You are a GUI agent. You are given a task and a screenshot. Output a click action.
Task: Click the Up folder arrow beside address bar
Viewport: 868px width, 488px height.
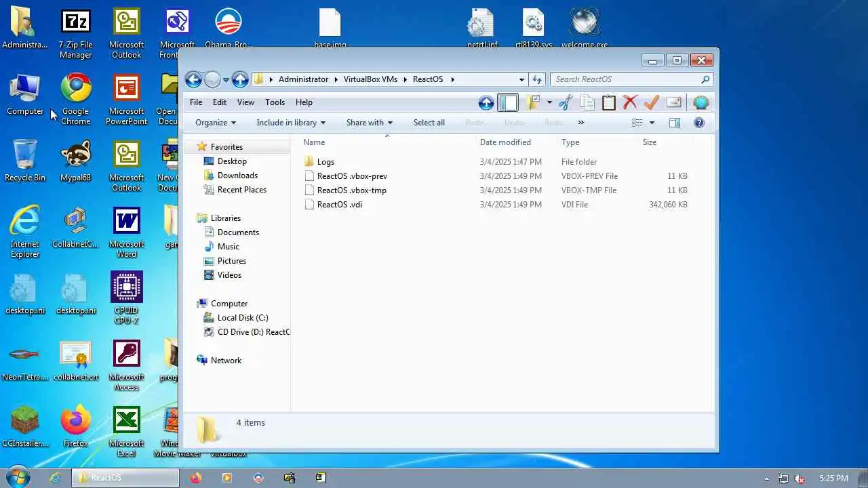click(x=240, y=79)
